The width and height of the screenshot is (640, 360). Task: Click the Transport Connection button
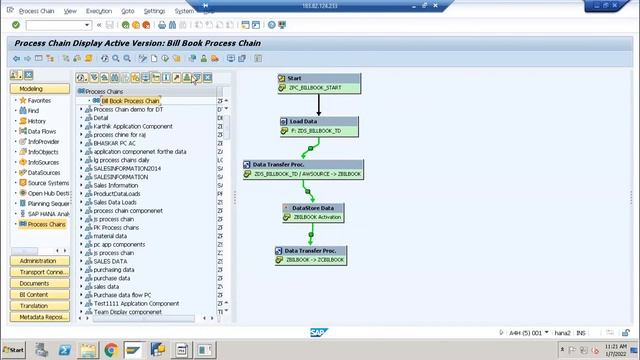pos(40,272)
